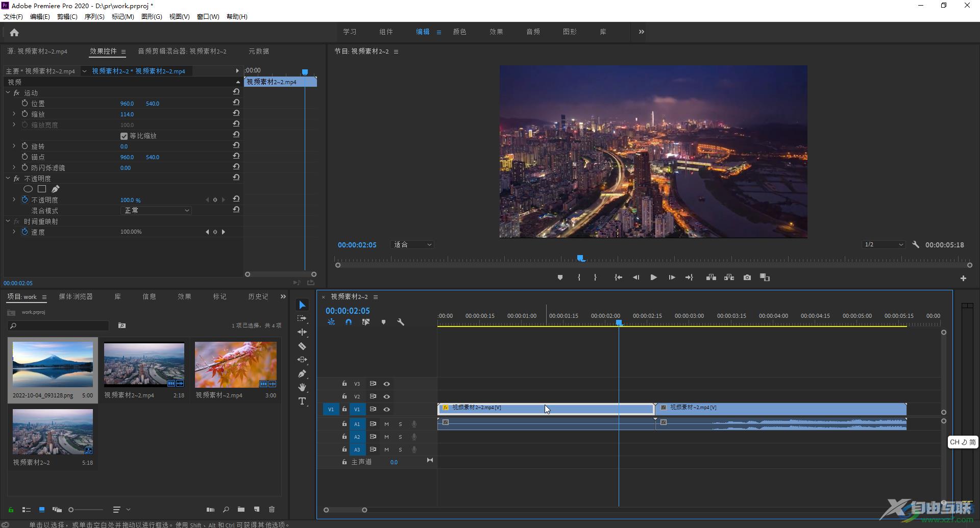The width and height of the screenshot is (980, 528).
Task: Expand the Scale parameter
Action: tap(14, 114)
